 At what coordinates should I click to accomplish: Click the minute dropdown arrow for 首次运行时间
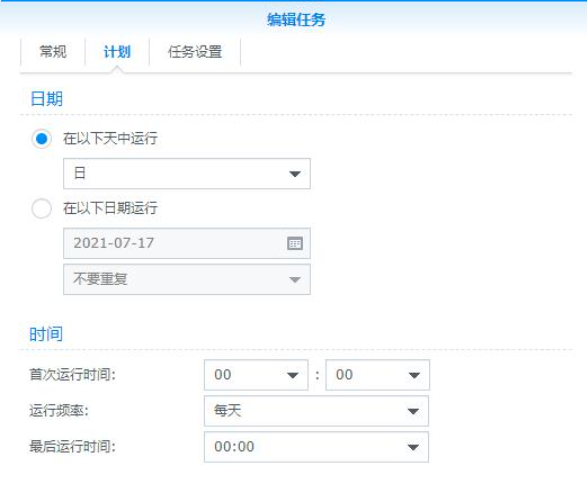pyautogui.click(x=414, y=375)
